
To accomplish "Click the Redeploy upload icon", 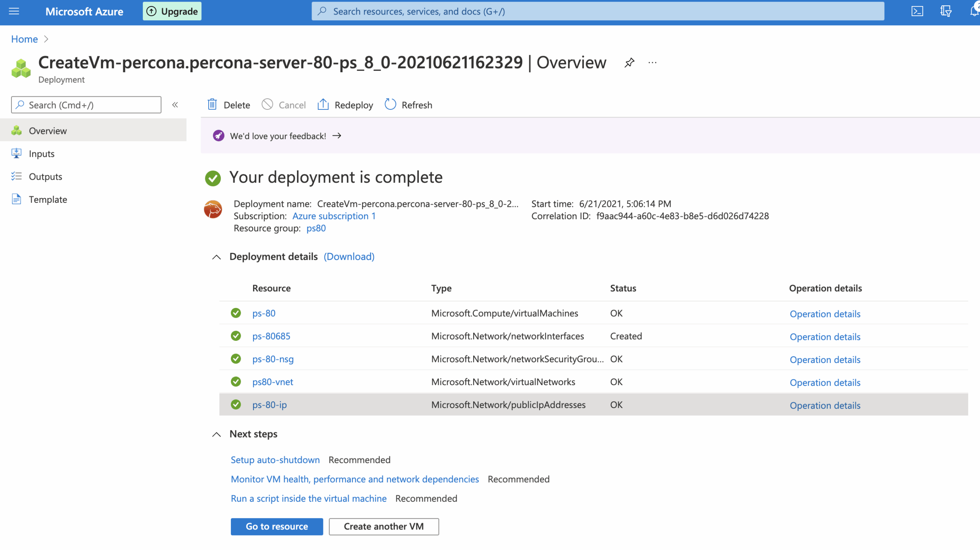I will coord(323,104).
